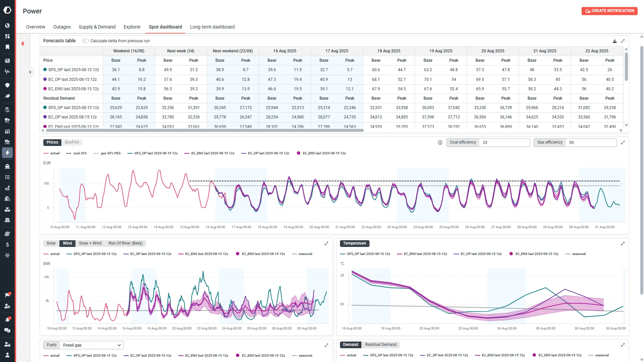Switch to the Outages tab

pos(62,27)
